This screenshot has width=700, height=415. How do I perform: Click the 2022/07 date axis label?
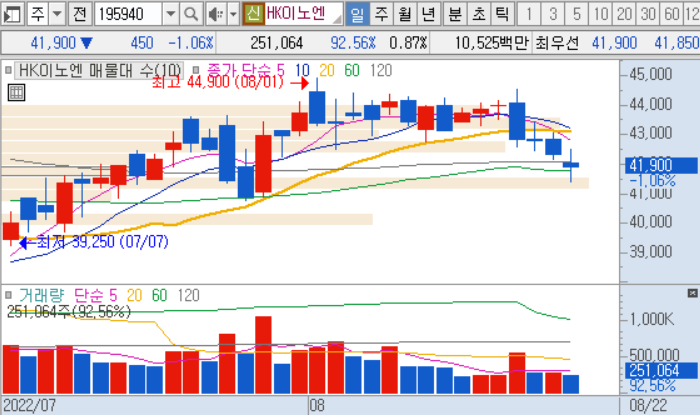point(29,406)
